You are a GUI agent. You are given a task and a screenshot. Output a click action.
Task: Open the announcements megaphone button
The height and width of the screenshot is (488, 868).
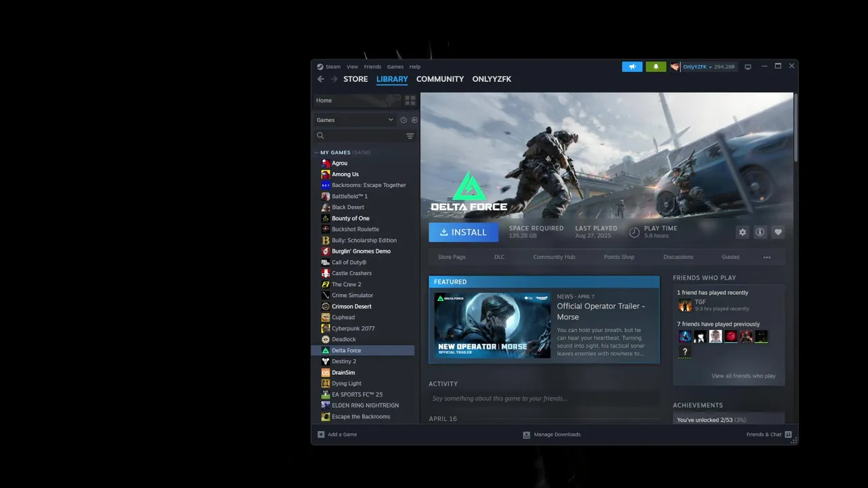click(x=632, y=66)
